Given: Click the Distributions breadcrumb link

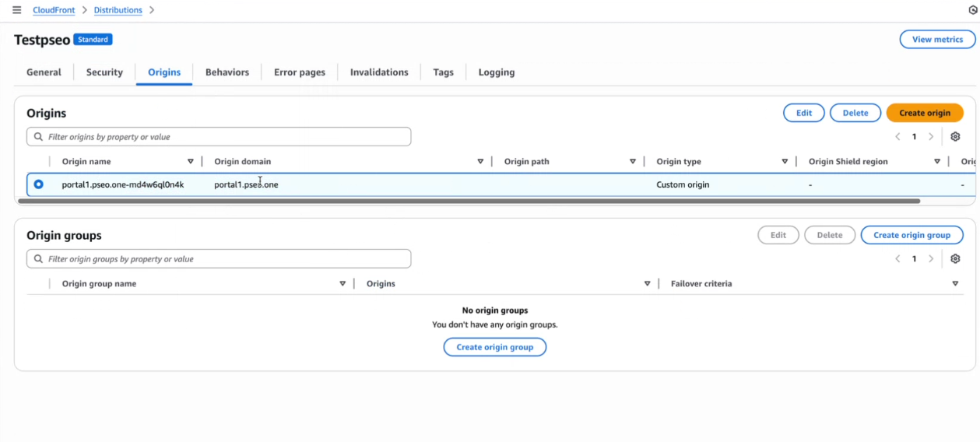Looking at the screenshot, I should (x=118, y=10).
